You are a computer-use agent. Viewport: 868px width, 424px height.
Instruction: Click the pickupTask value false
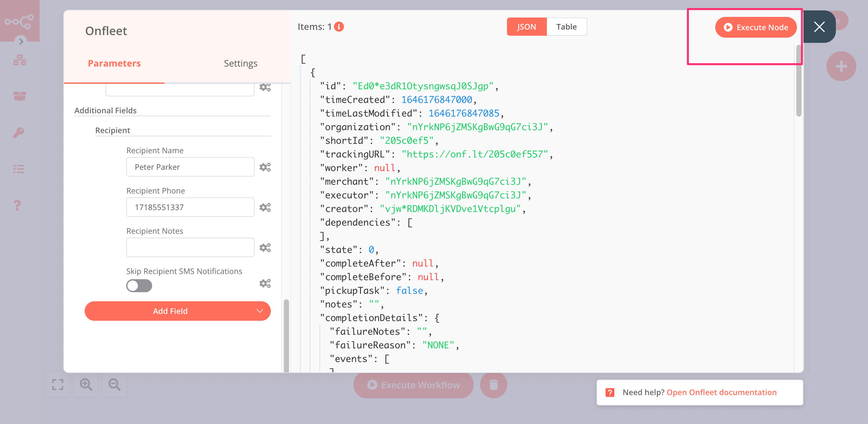[x=409, y=291]
